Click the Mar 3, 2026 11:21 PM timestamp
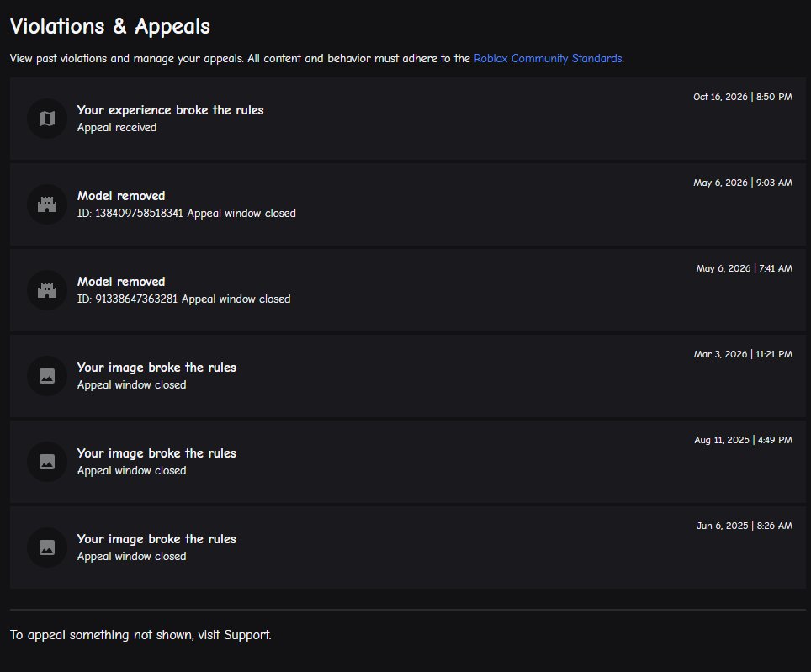This screenshot has width=811, height=672. click(743, 354)
